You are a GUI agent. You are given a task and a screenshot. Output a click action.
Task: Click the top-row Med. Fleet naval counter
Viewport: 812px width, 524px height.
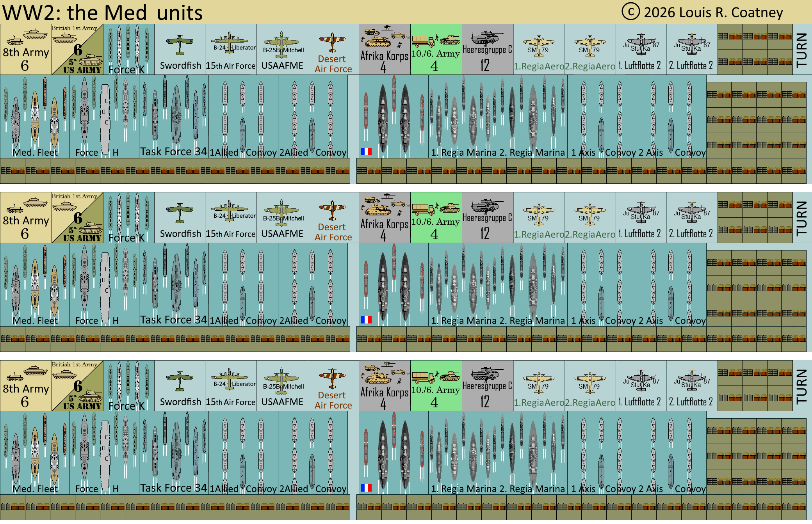coord(35,116)
